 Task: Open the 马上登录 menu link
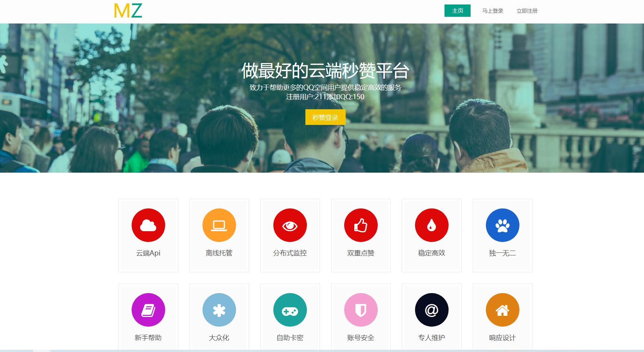tap(492, 11)
